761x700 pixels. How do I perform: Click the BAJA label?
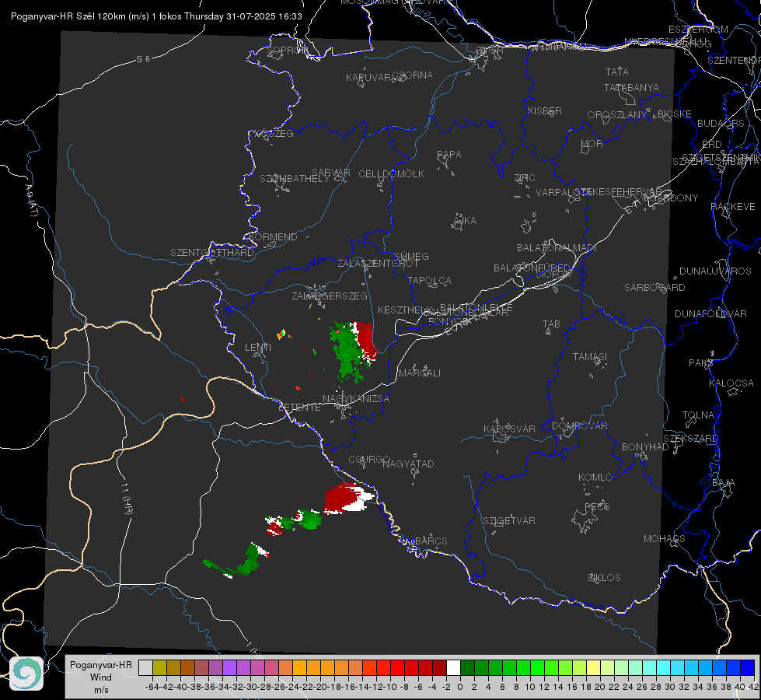724,483
